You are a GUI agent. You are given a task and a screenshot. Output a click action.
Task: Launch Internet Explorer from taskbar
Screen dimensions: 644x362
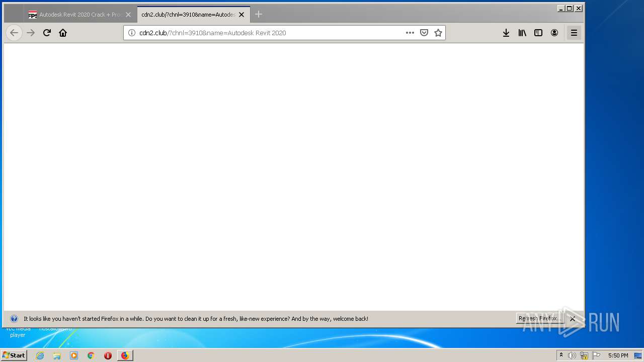(40, 355)
